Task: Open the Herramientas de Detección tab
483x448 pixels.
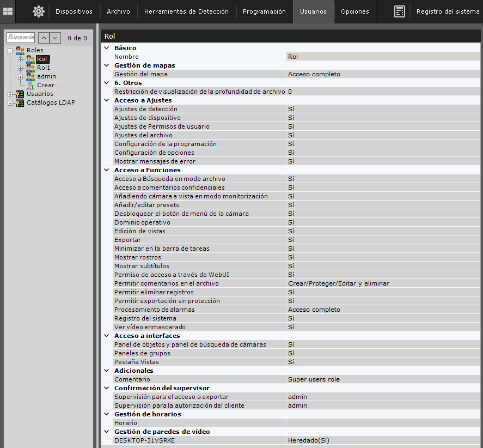Action: 186,11
